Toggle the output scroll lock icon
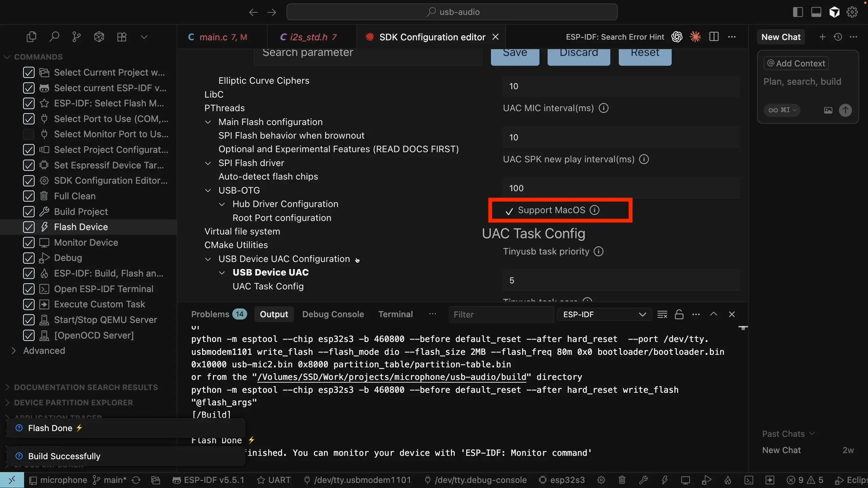This screenshot has width=868, height=488. pyautogui.click(x=679, y=314)
